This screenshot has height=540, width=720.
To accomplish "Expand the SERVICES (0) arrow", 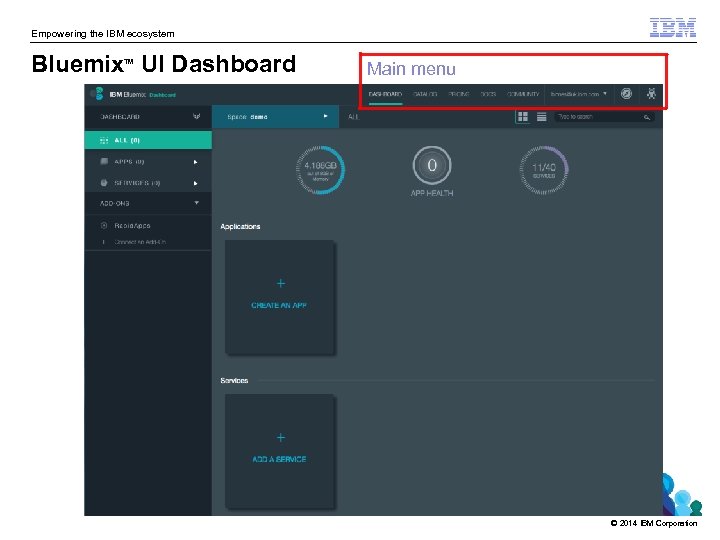I will coord(196,183).
